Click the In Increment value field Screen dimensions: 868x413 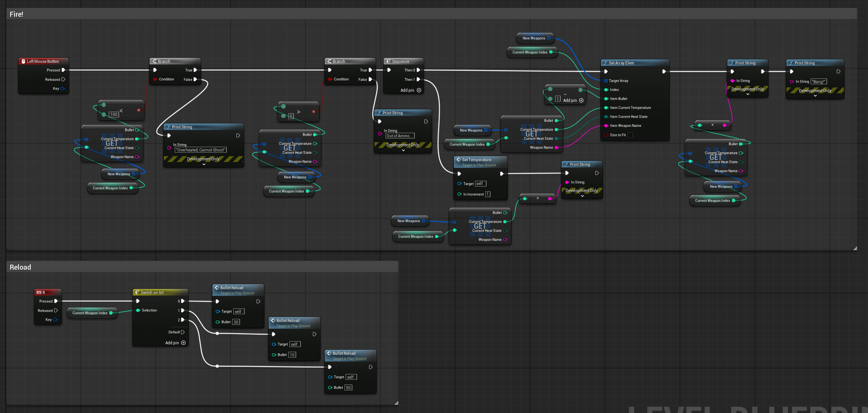[488, 194]
